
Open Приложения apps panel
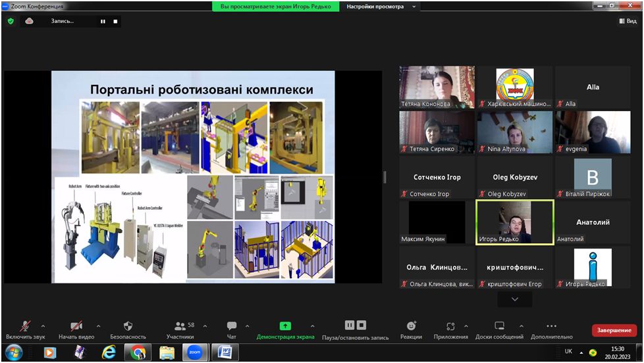[x=450, y=330]
